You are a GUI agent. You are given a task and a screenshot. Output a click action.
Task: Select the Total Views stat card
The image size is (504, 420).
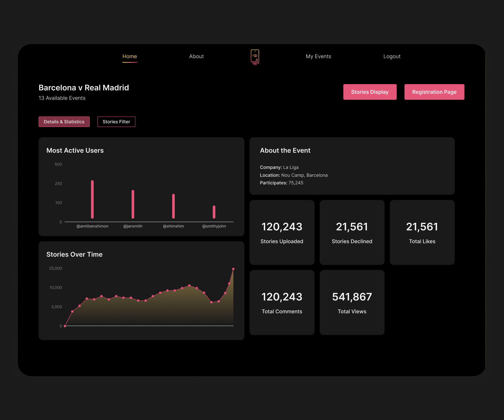(352, 302)
